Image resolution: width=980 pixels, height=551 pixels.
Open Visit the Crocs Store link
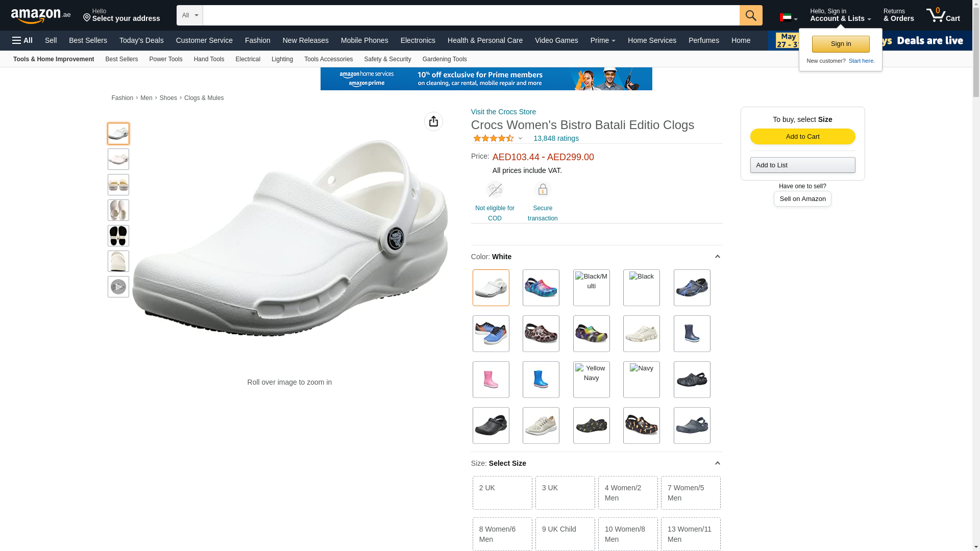[503, 112]
